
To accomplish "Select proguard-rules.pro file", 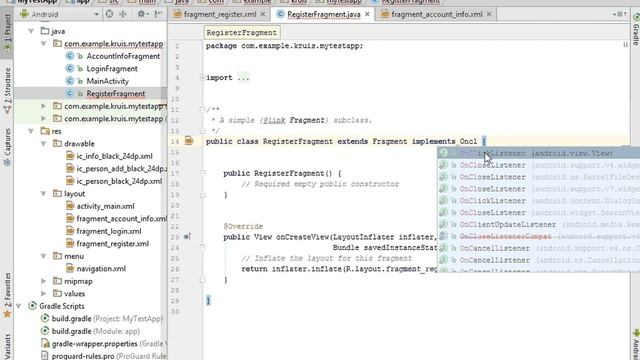I will (109, 356).
